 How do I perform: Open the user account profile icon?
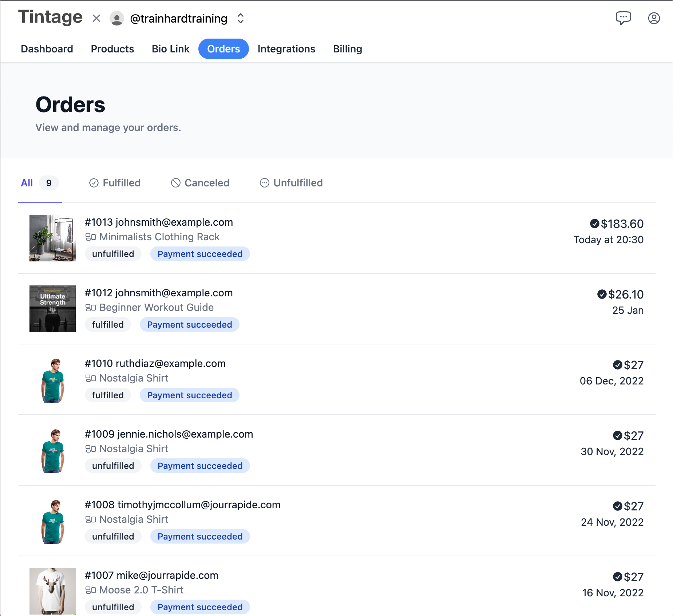pos(654,18)
